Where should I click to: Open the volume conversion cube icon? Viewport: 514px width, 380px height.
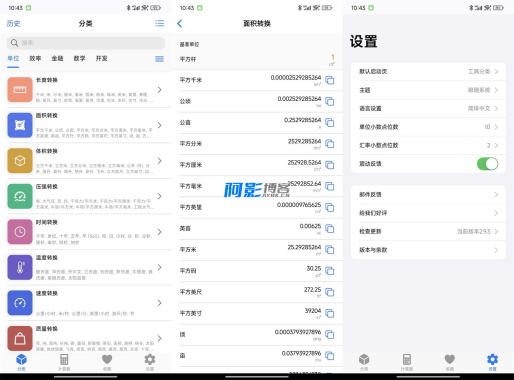tap(20, 161)
